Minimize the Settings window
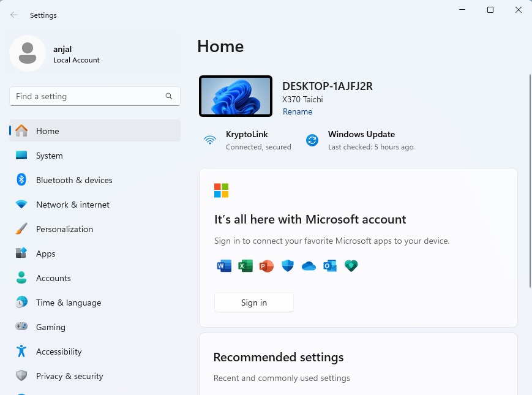The image size is (532, 395). pos(462,10)
